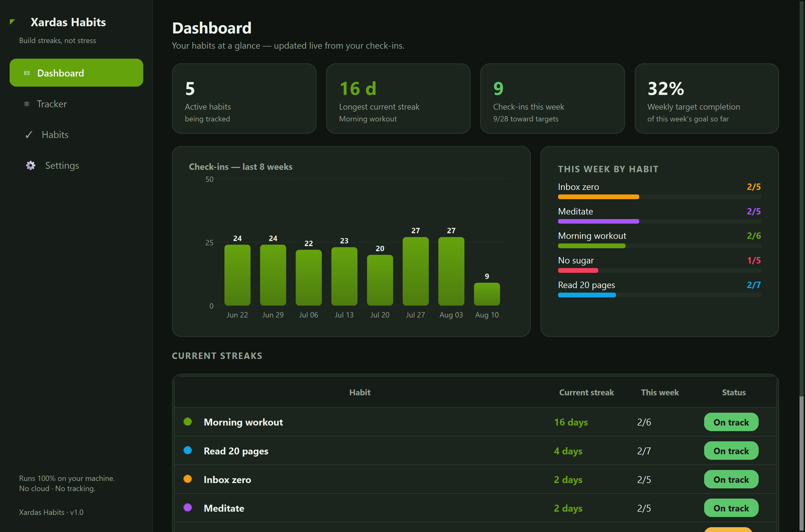Click On track badge for Meditate
Viewport: 805px width, 532px height.
pos(731,508)
